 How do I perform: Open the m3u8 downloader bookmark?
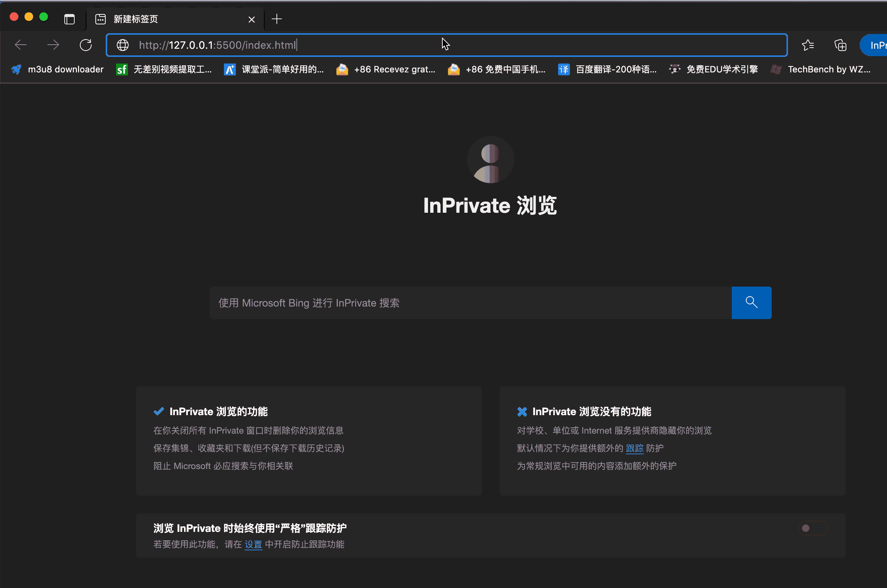click(x=57, y=69)
